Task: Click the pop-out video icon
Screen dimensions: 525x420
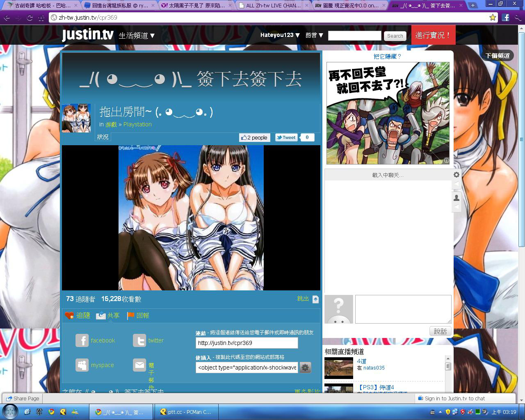Action: [315, 299]
